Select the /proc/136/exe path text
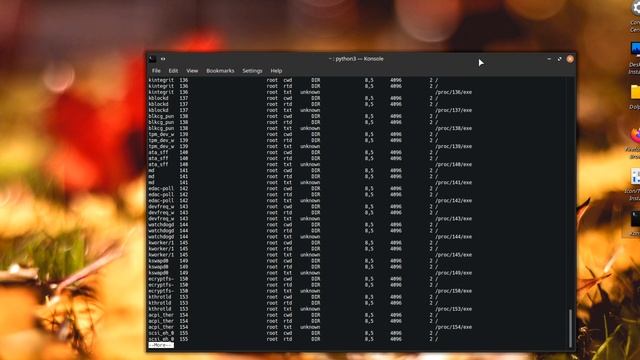The image size is (640, 360). click(x=453, y=92)
